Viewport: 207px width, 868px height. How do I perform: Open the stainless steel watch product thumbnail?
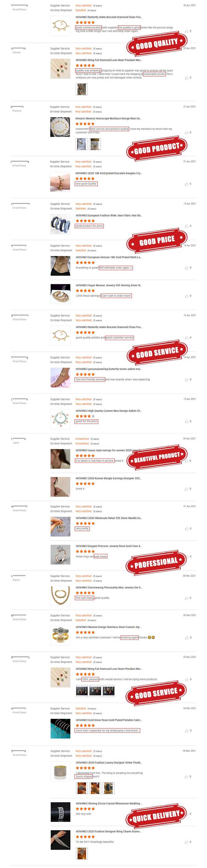click(60, 635)
